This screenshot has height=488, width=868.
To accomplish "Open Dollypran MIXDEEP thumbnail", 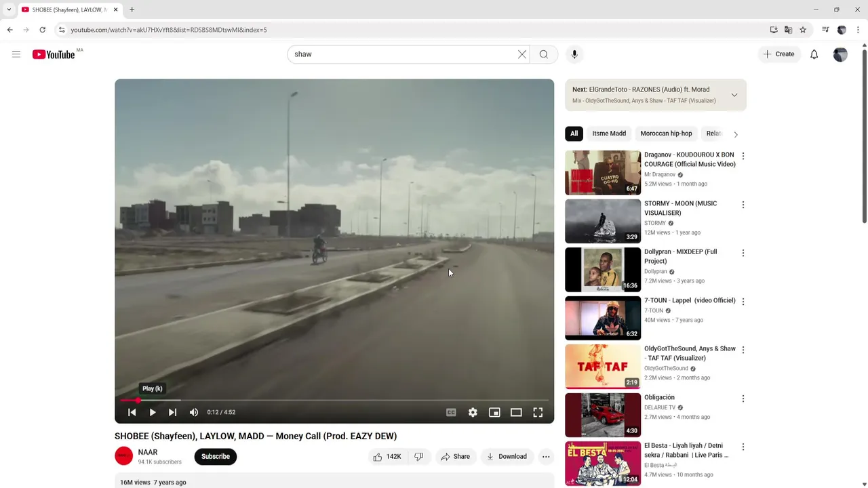I will coord(603,269).
